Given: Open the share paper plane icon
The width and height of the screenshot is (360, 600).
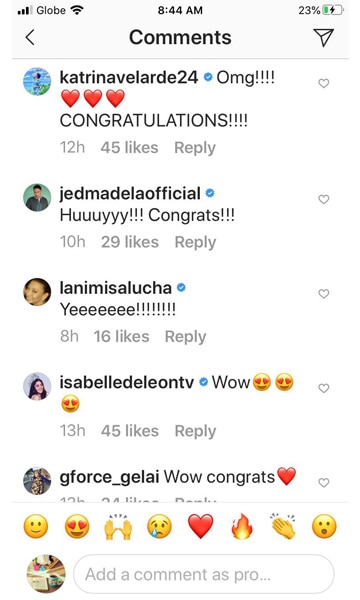Looking at the screenshot, I should point(324,37).
